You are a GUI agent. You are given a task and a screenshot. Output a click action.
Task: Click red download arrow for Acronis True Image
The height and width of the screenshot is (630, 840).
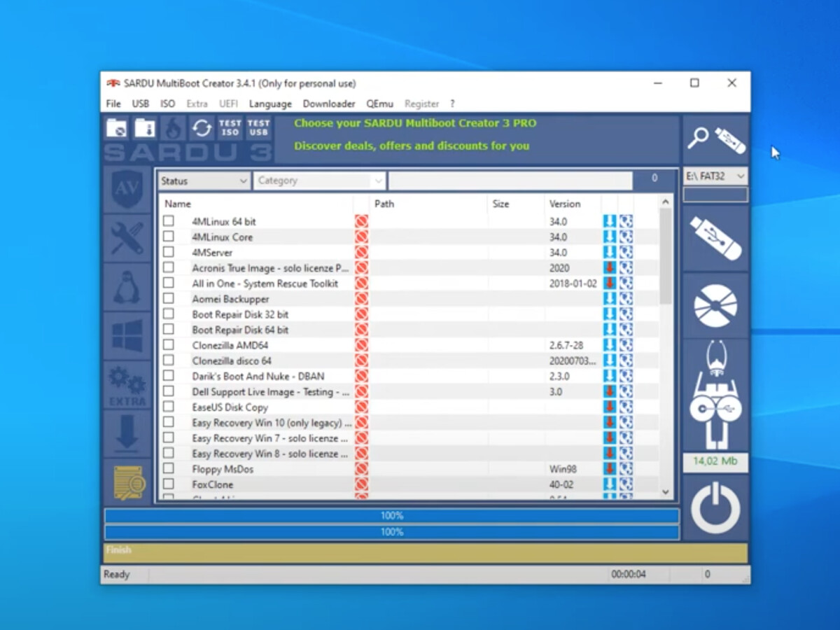pyautogui.click(x=610, y=267)
